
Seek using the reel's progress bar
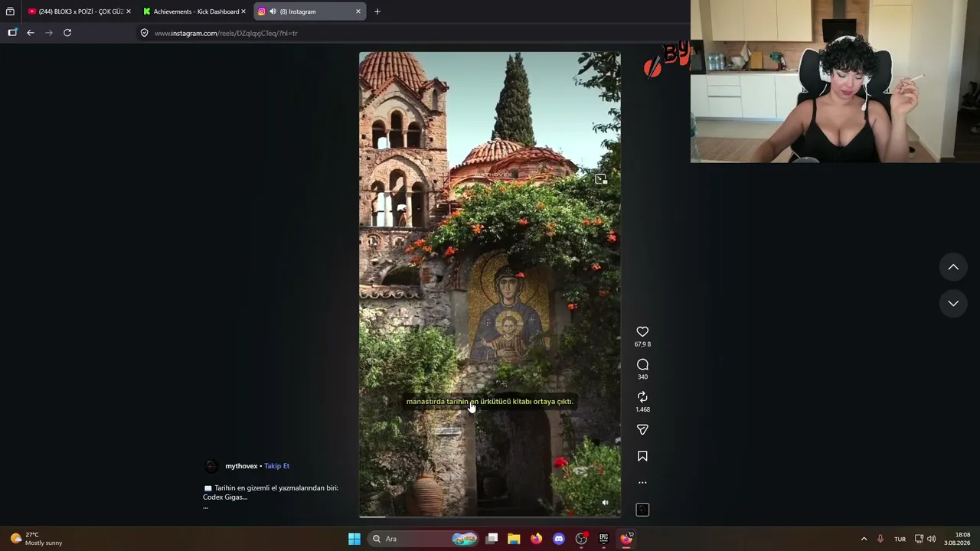point(490,517)
